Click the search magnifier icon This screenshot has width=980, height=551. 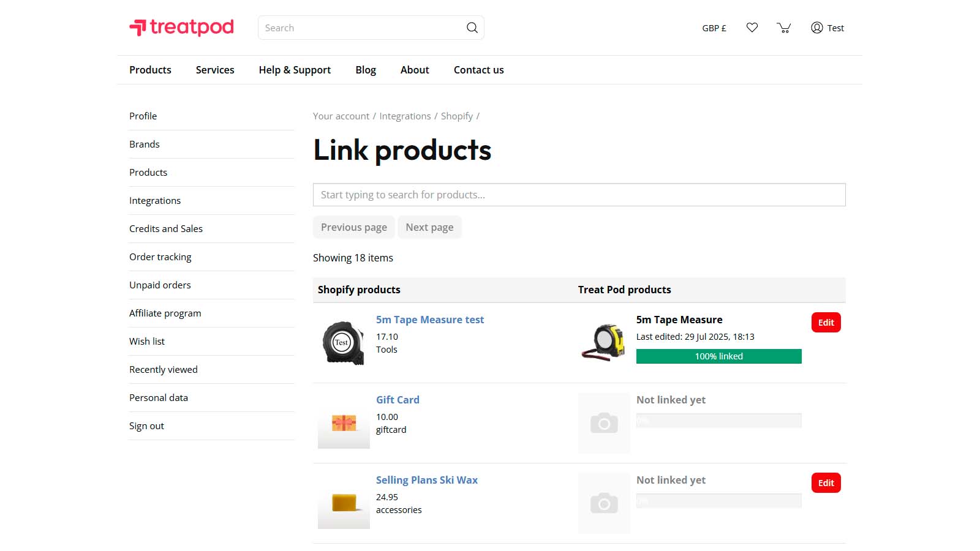[x=472, y=28]
